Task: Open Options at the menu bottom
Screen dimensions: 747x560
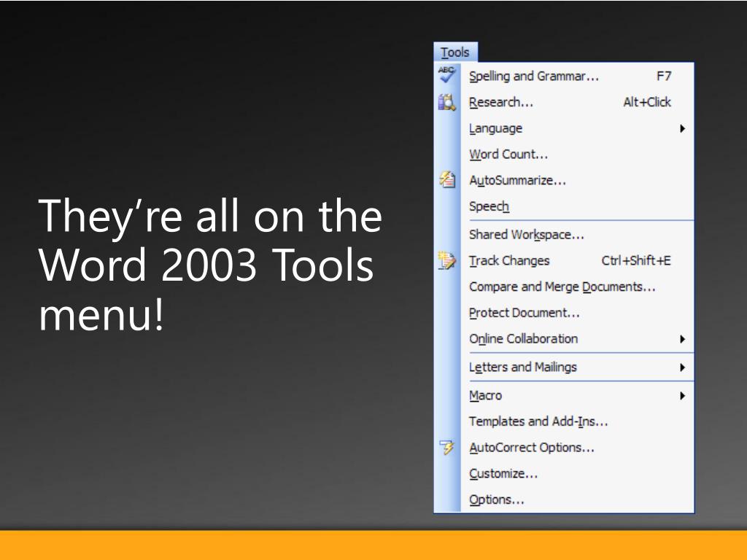Action: (x=578, y=499)
